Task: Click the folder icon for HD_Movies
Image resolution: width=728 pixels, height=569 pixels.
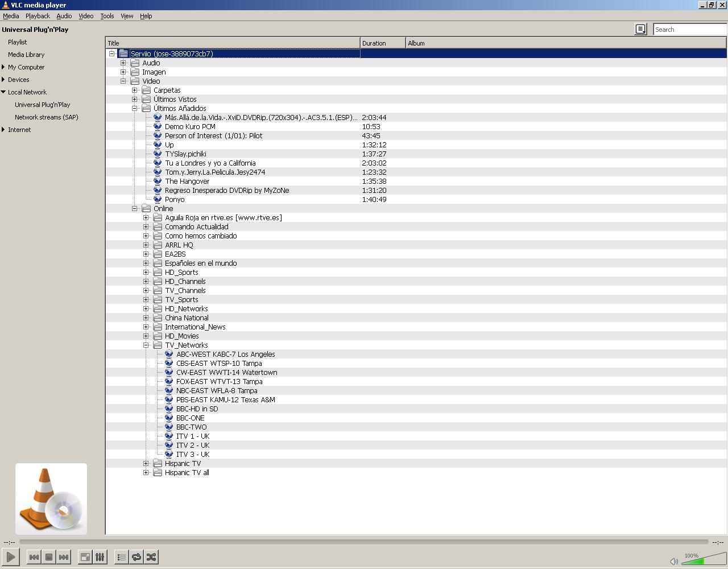Action: [158, 336]
